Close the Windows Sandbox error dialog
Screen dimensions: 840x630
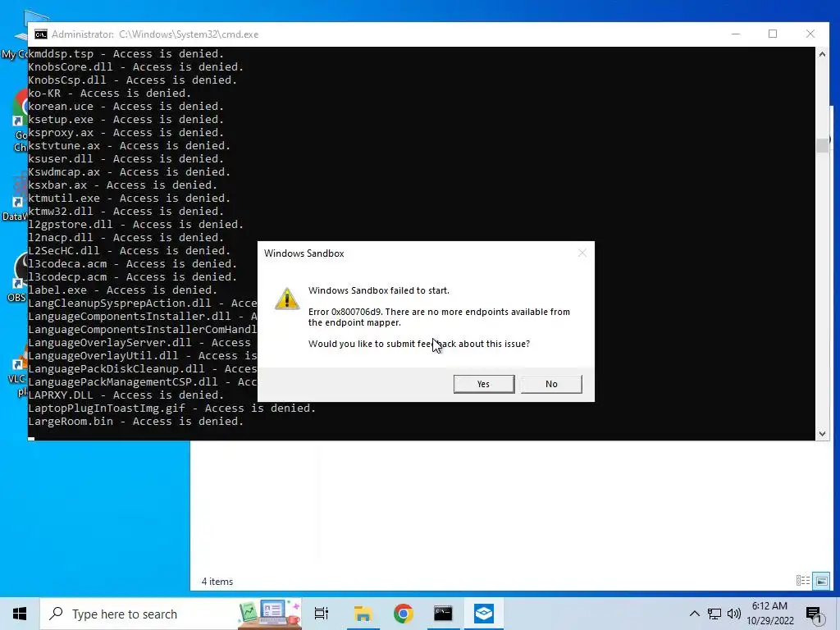pos(582,253)
